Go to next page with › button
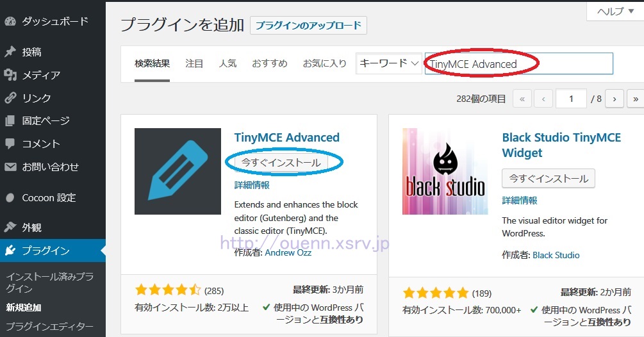Viewport: 644px width, 337px height. [615, 99]
